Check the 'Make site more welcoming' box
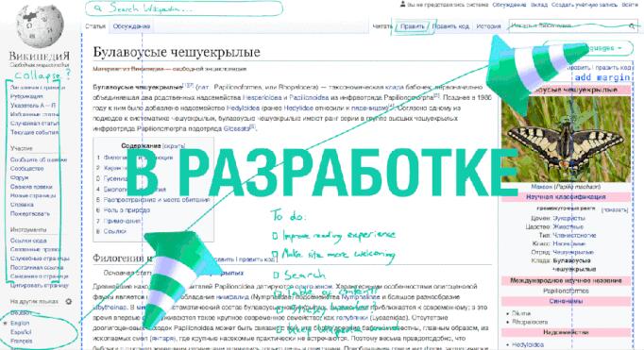 (275, 256)
